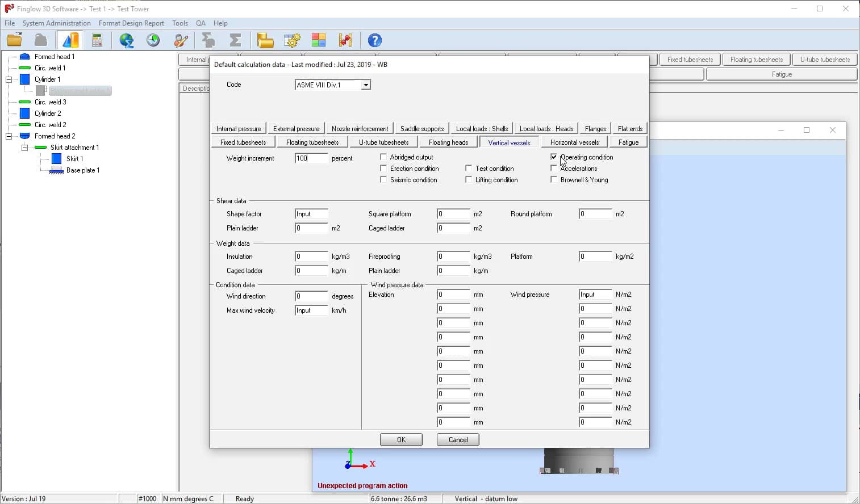The height and width of the screenshot is (504, 860).
Task: Open the Format Design Report menu
Action: click(131, 23)
